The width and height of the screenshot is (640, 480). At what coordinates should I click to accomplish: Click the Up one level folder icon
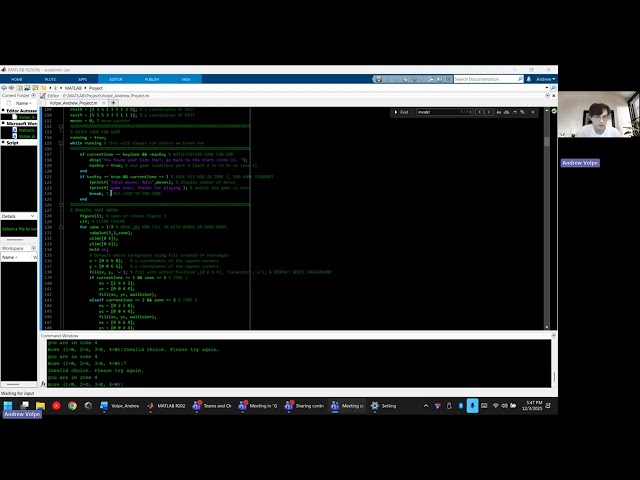coord(20,88)
